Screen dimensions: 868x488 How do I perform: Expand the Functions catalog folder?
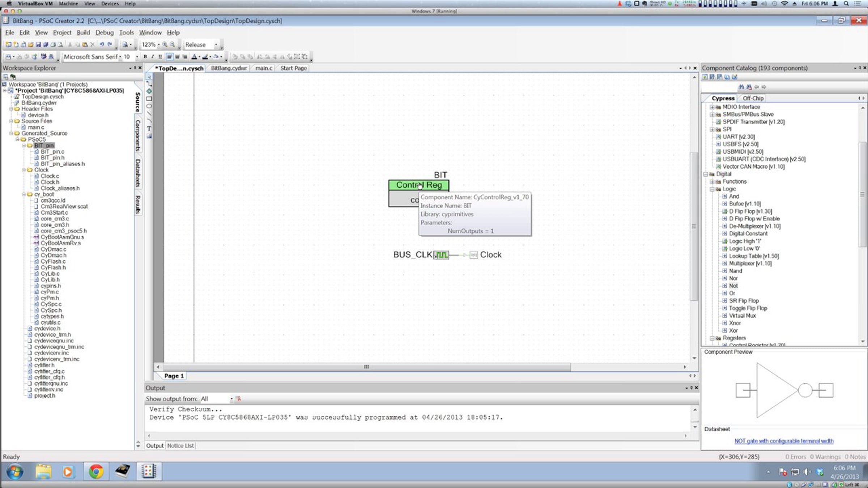[711, 182]
